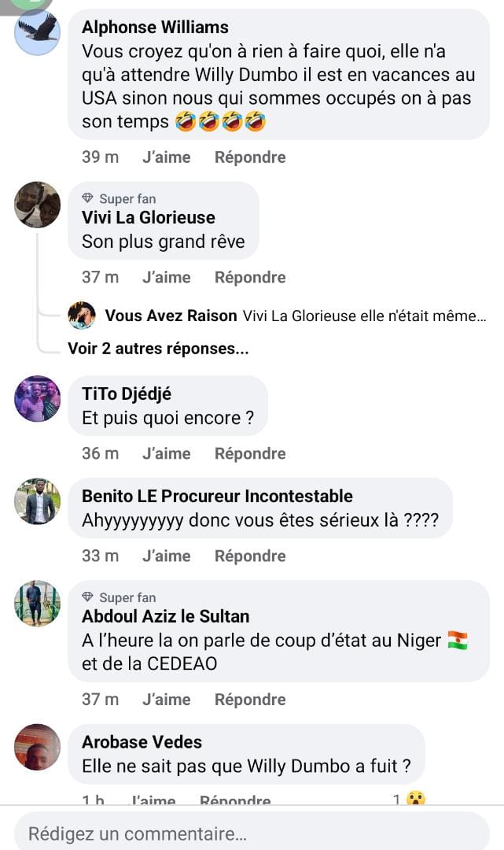Like Benito LE Procureur's comment
This screenshot has height=850, width=504.
[166, 556]
